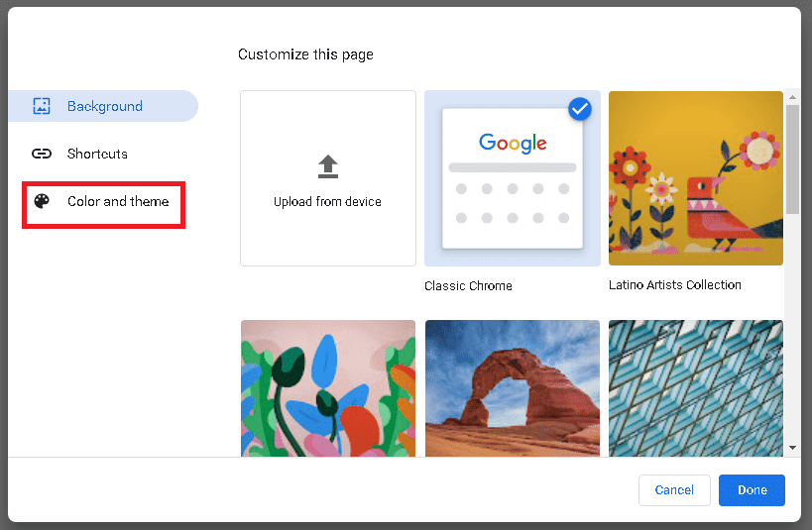Select the Background tab icon in the sidebar
812x530 pixels.
(42, 106)
